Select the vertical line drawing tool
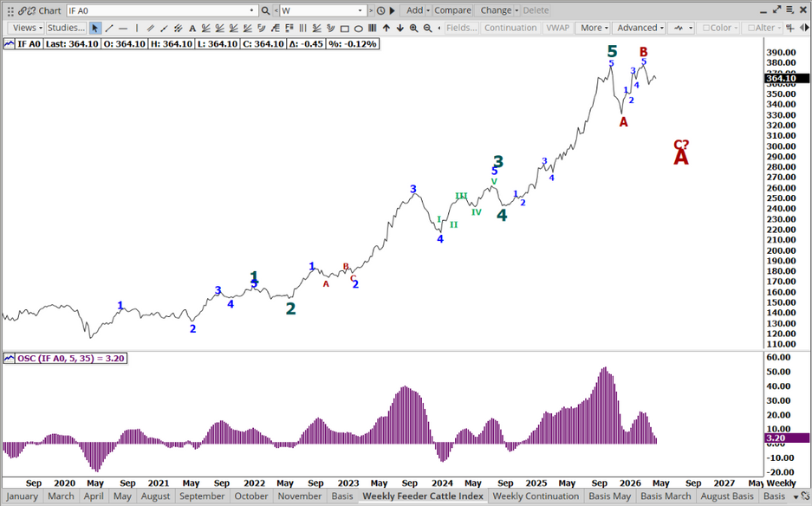The image size is (812, 506). pos(137,28)
